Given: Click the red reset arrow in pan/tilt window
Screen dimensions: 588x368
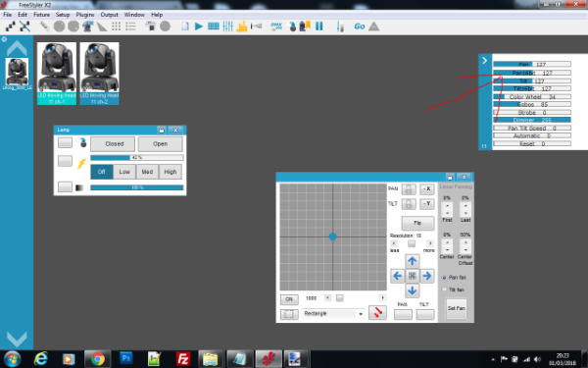Looking at the screenshot, I should 377,312.
